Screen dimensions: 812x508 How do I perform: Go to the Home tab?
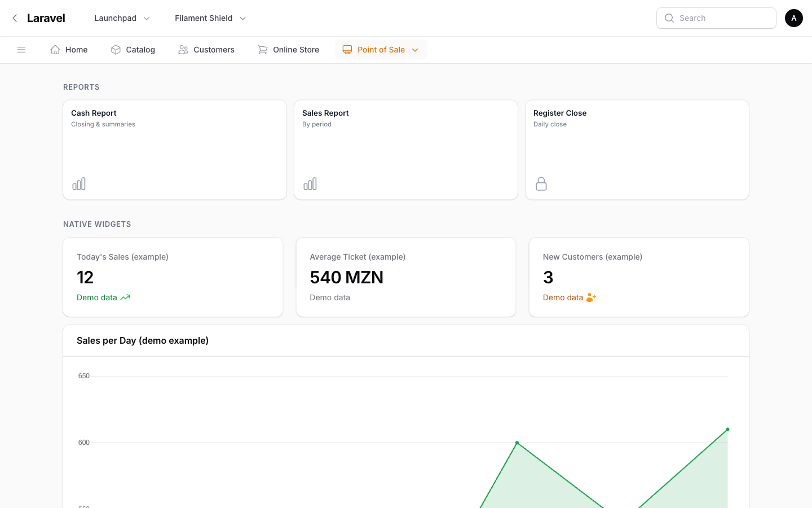(69, 50)
